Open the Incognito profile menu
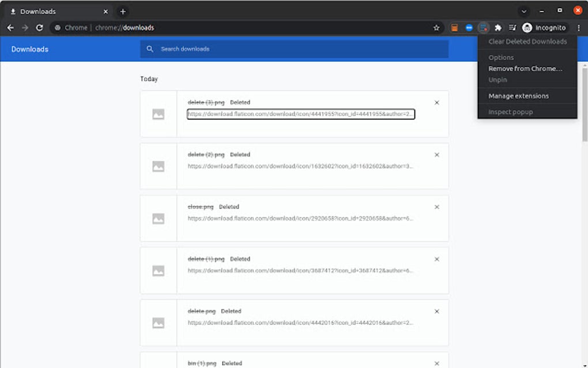The width and height of the screenshot is (588, 368). pos(544,28)
